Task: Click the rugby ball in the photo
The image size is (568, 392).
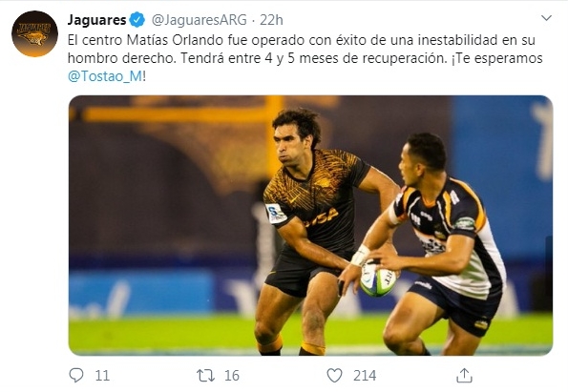Action: [x=378, y=278]
